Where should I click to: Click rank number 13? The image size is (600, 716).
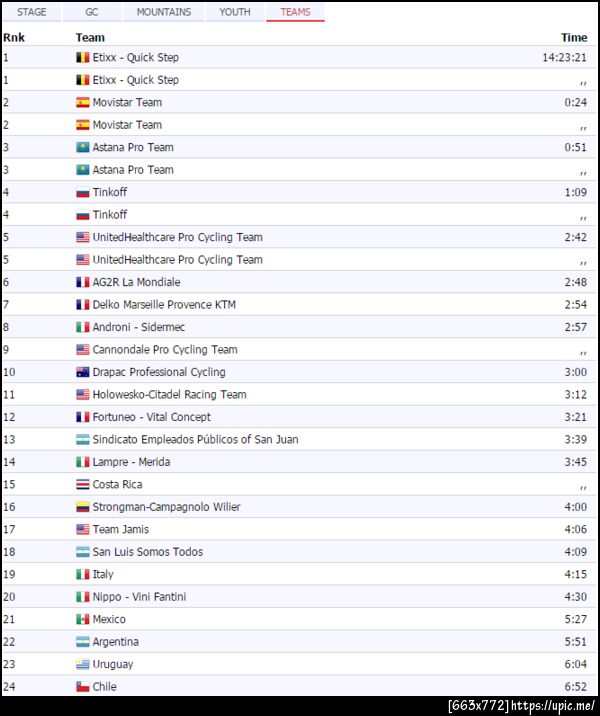click(x=9, y=440)
